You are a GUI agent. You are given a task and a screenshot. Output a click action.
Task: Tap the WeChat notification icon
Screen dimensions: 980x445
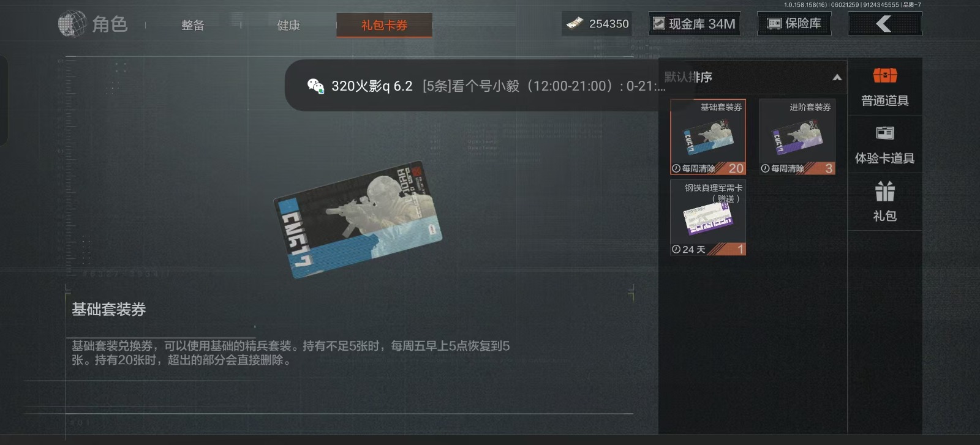315,86
